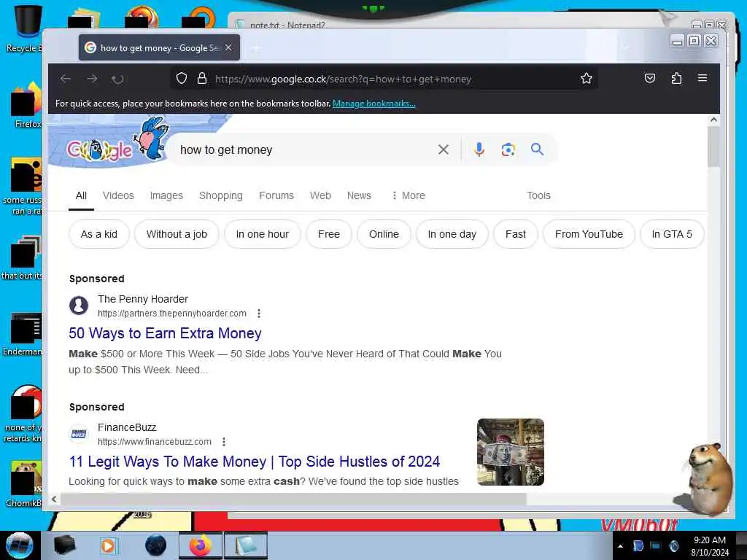Click the blue magnifier search button

(x=538, y=149)
